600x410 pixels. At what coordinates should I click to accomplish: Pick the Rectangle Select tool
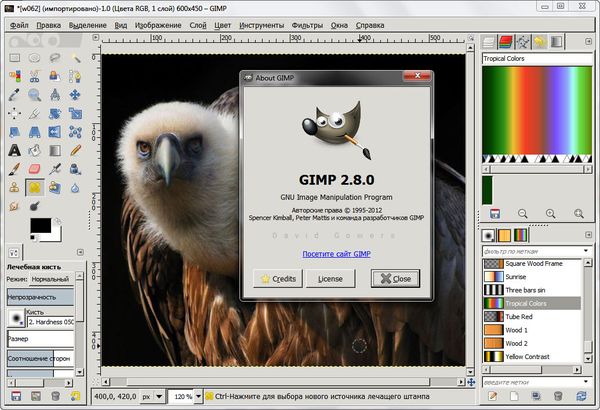point(14,57)
